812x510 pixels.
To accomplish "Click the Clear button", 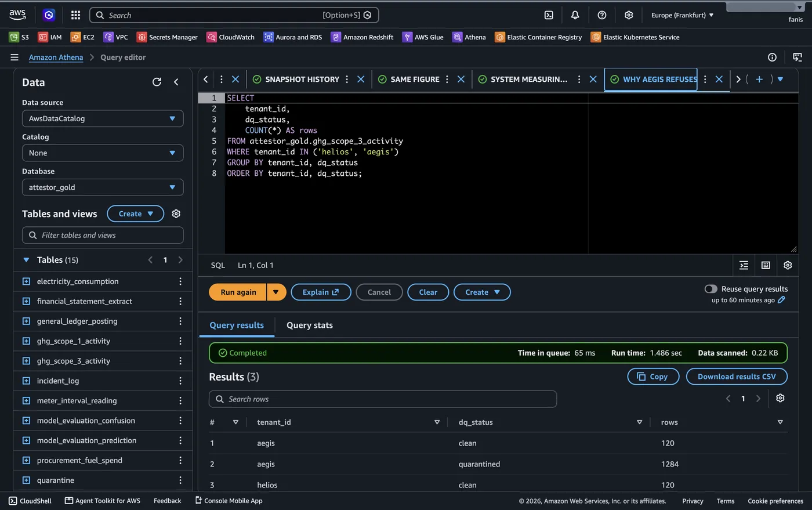I will pyautogui.click(x=428, y=292).
